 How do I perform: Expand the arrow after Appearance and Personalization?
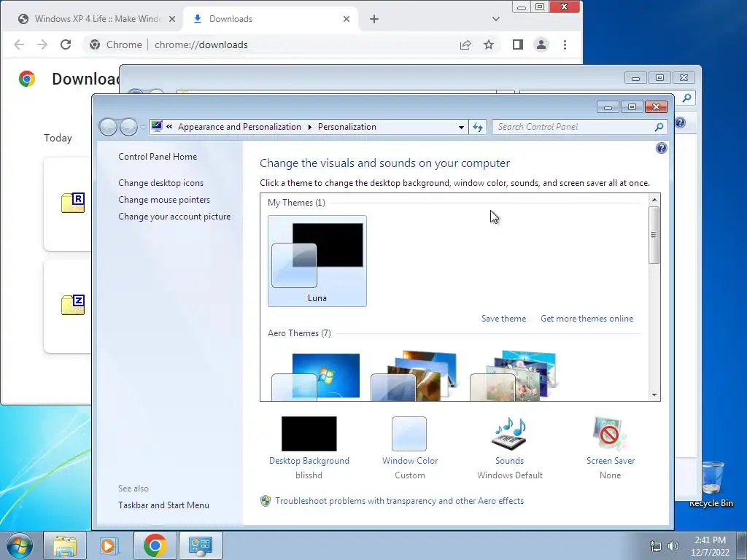309,127
